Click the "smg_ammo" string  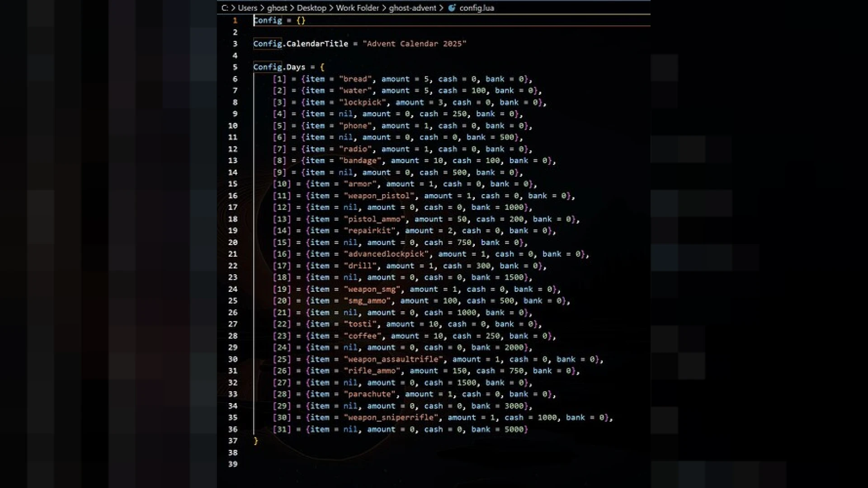pyautogui.click(x=367, y=300)
